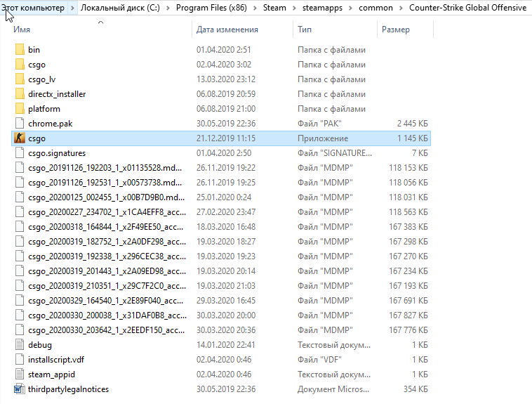Expand chevron after Этот компьютер breadcrumb

[x=72, y=8]
